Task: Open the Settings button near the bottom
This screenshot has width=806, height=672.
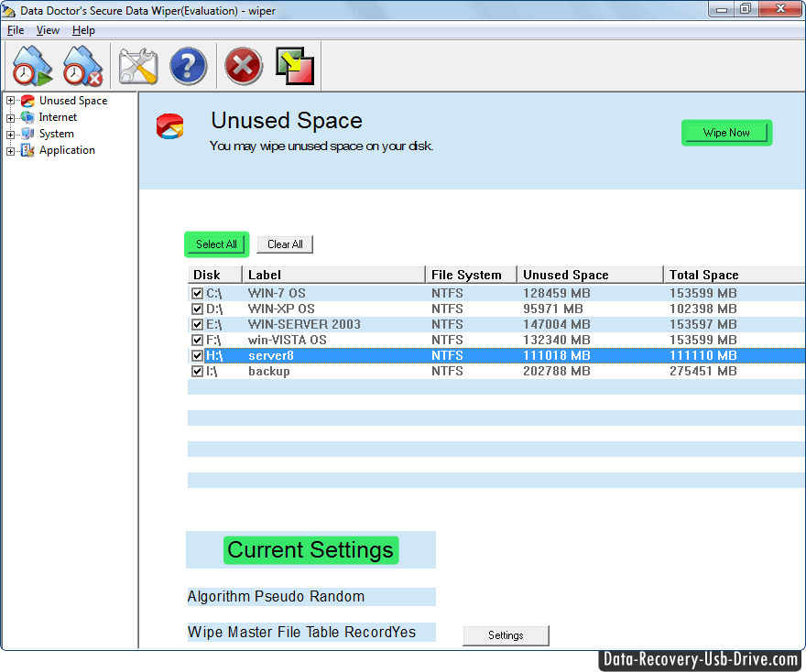Action: pos(506,635)
